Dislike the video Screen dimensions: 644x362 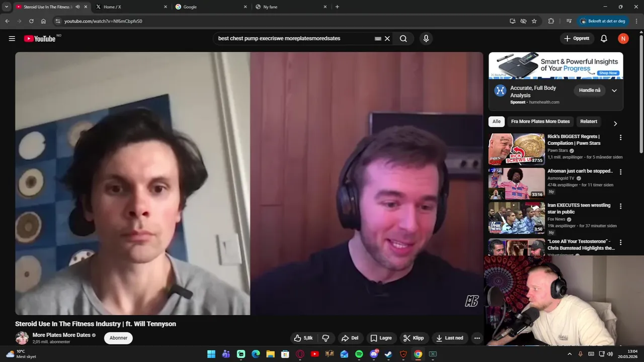point(326,338)
